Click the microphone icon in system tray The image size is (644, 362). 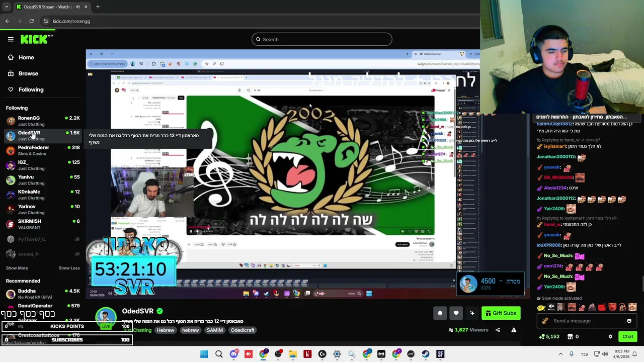(x=572, y=354)
